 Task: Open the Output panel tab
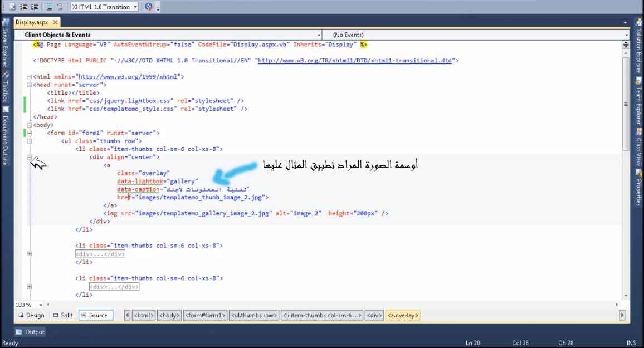tap(31, 332)
